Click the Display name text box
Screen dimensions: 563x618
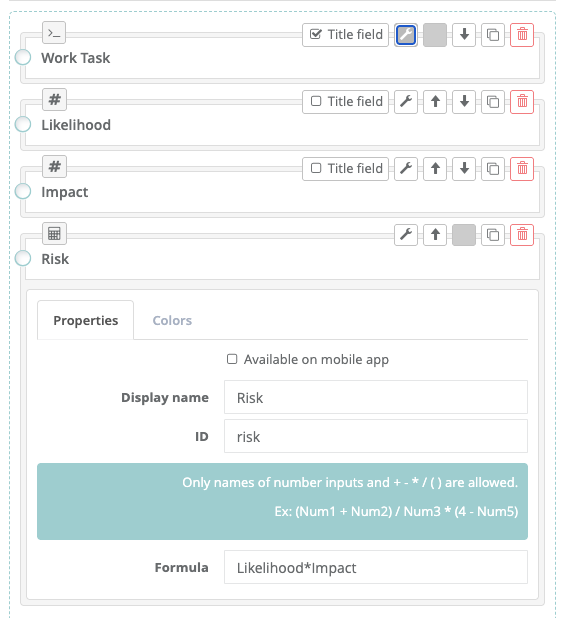(376, 397)
